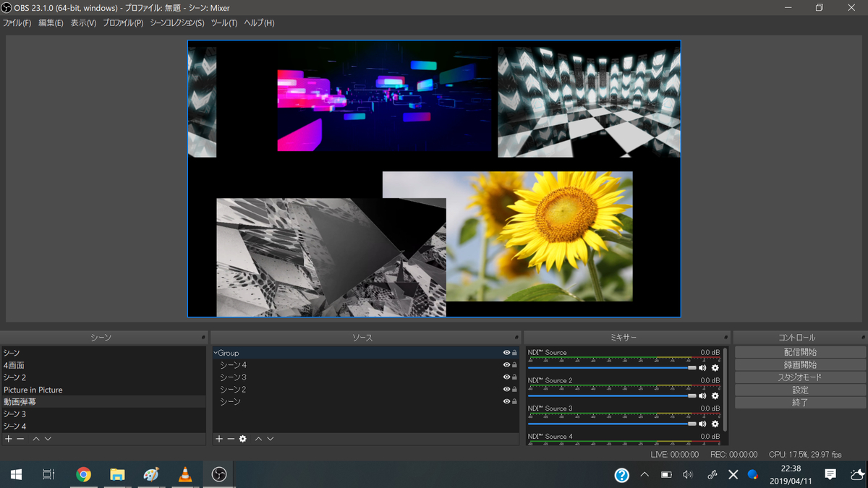Viewport: 868px width, 488px height.
Task: Open Task View on the taskbar
Action: point(48,474)
